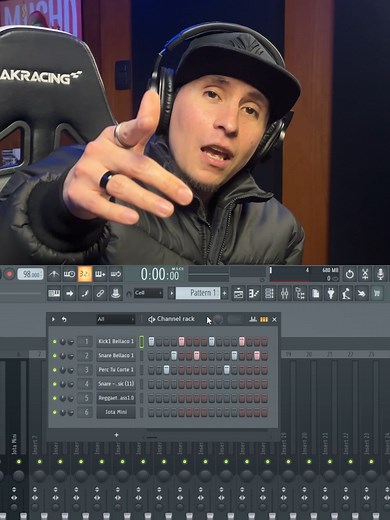Mute Insert 22 mixer track green LED
The image size is (390, 520).
tap(350, 462)
